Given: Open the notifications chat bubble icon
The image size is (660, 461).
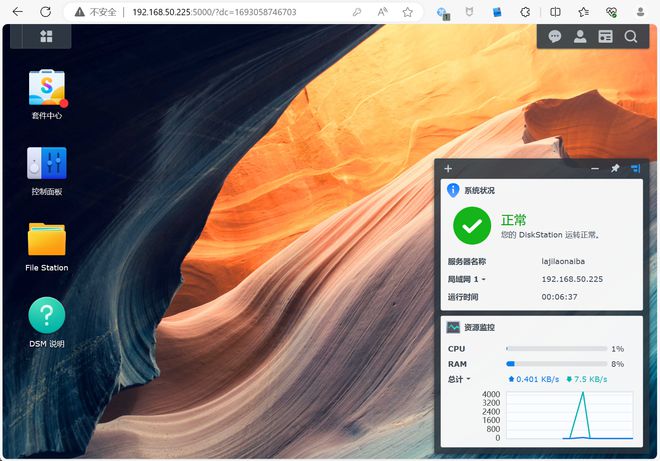Looking at the screenshot, I should pyautogui.click(x=555, y=37).
